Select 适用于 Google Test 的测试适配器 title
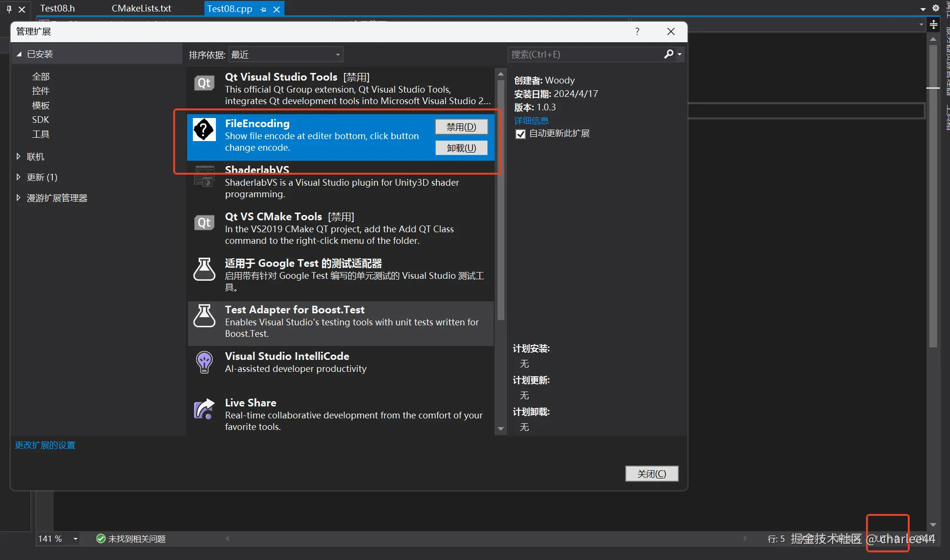The height and width of the screenshot is (560, 950). (303, 263)
